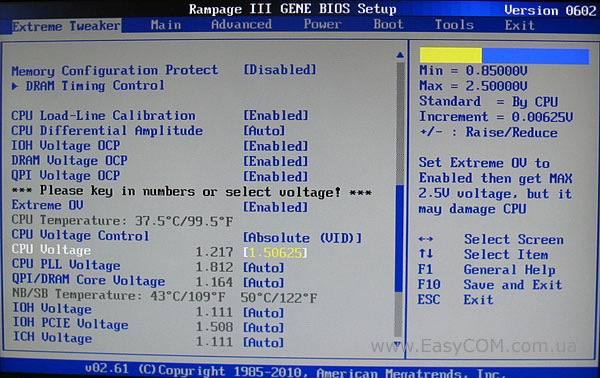The width and height of the screenshot is (600, 378).
Task: Click the IOH PCIE reading 1.508
Action: pyautogui.click(x=214, y=327)
